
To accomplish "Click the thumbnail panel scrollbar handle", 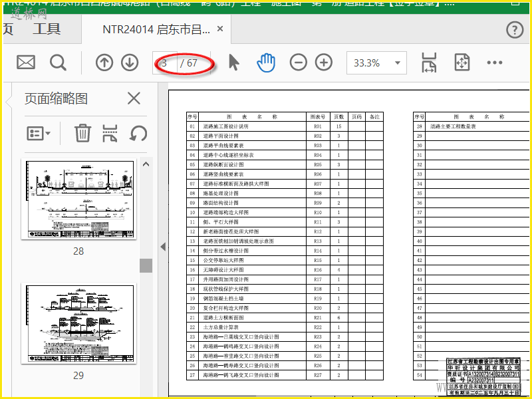I will click(146, 265).
